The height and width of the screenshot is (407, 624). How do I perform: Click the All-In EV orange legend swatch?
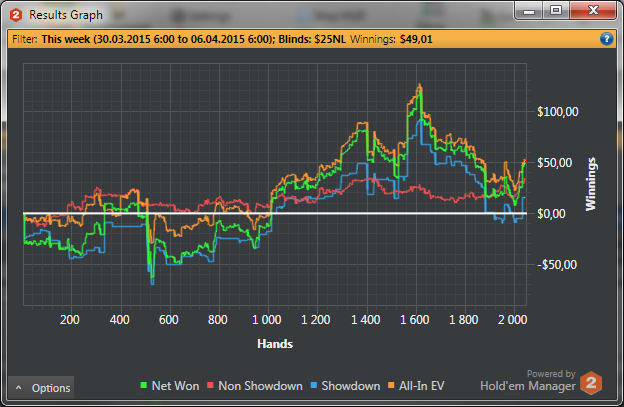point(391,385)
